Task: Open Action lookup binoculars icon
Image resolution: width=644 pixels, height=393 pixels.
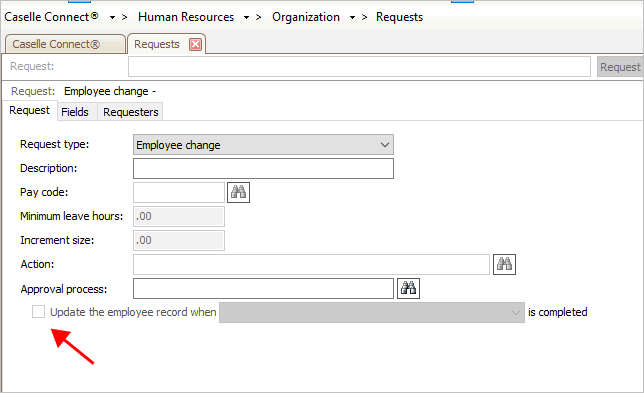Action: click(x=504, y=264)
